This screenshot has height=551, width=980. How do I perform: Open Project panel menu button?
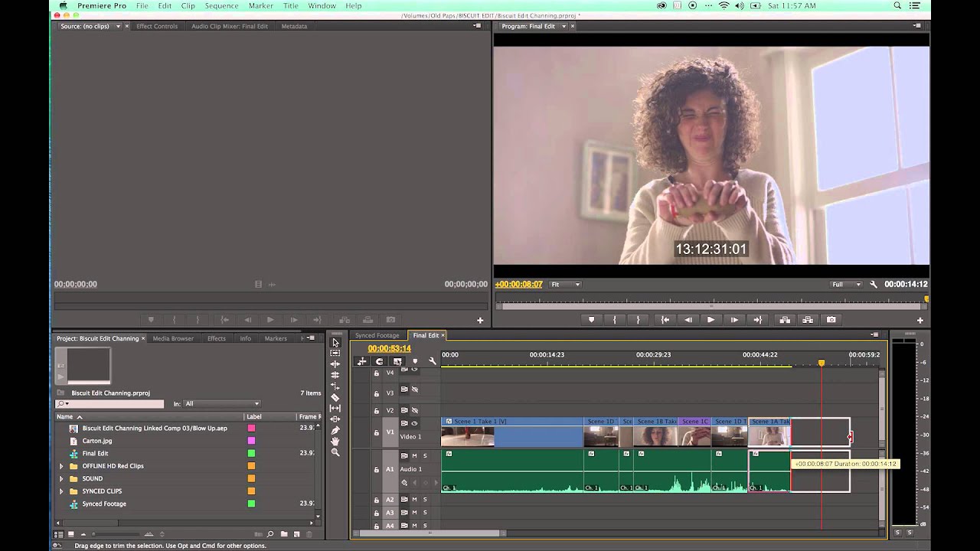(311, 338)
